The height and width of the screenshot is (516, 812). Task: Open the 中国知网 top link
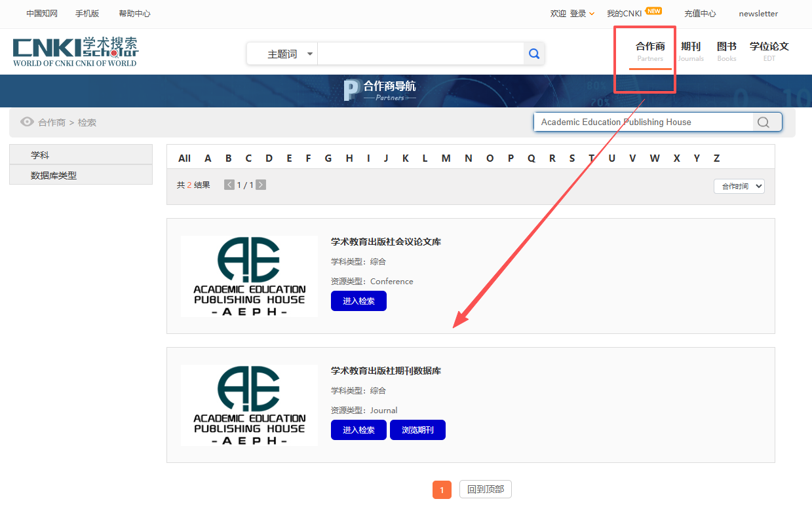(42, 13)
